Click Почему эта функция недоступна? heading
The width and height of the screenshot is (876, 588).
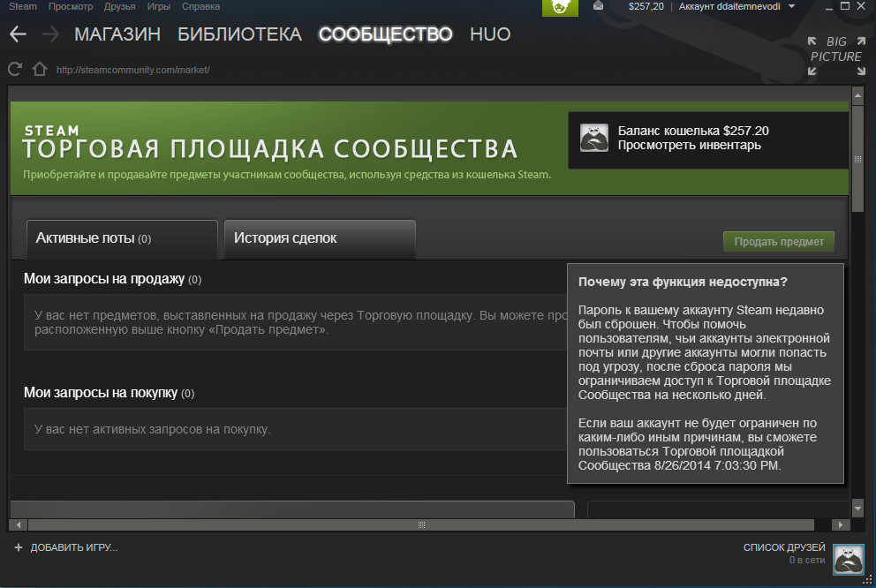tap(683, 282)
